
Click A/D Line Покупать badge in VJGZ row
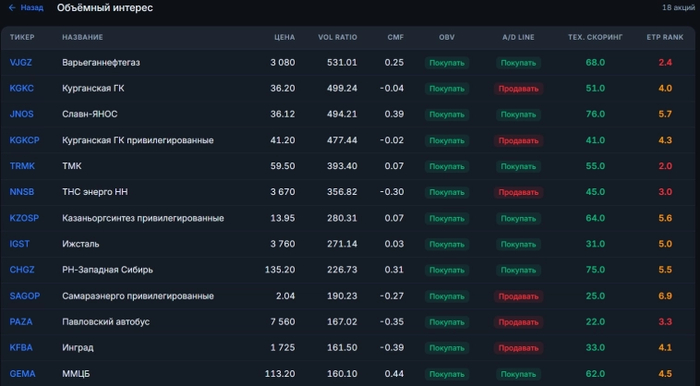point(518,63)
